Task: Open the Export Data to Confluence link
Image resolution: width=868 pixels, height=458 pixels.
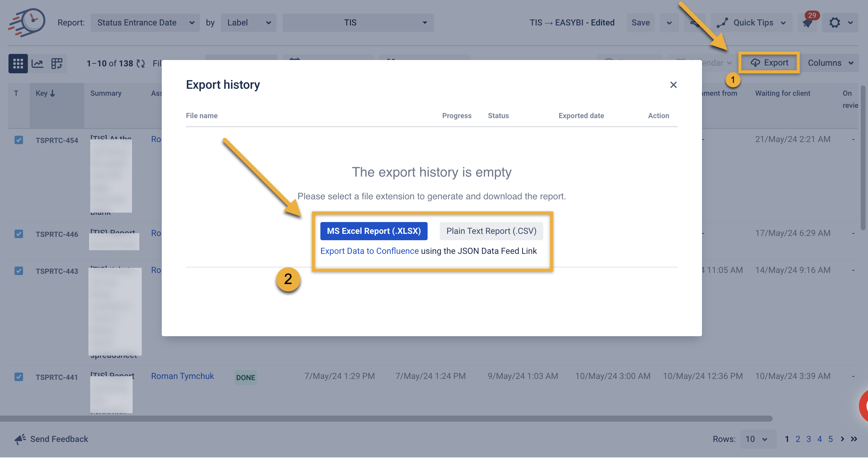Action: coord(369,251)
